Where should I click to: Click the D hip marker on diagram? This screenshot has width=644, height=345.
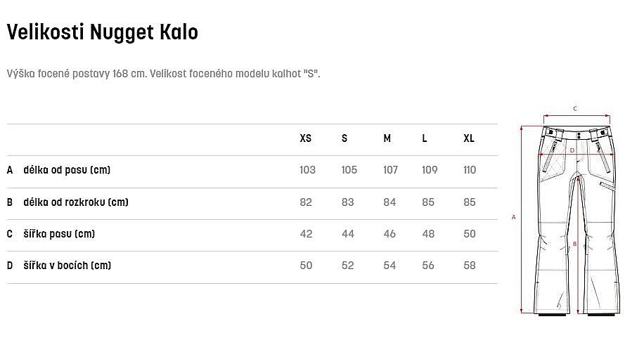pyautogui.click(x=572, y=151)
